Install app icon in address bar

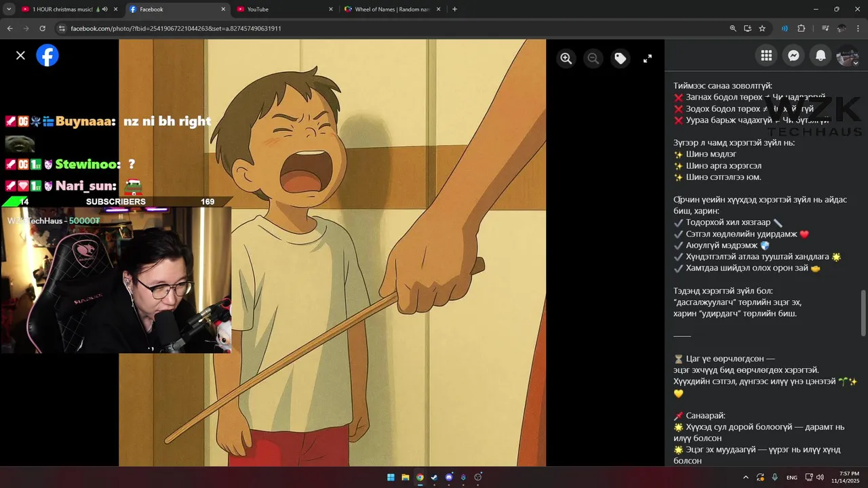pyautogui.click(x=747, y=28)
